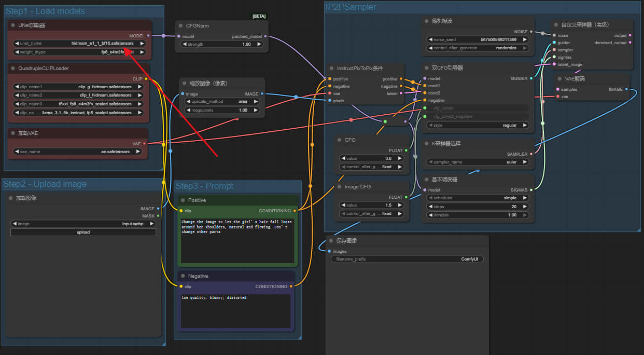This screenshot has height=355, width=644.
Task: Open the clip_name1 dropdown showing clip_g_hidream
Action: (x=79, y=87)
